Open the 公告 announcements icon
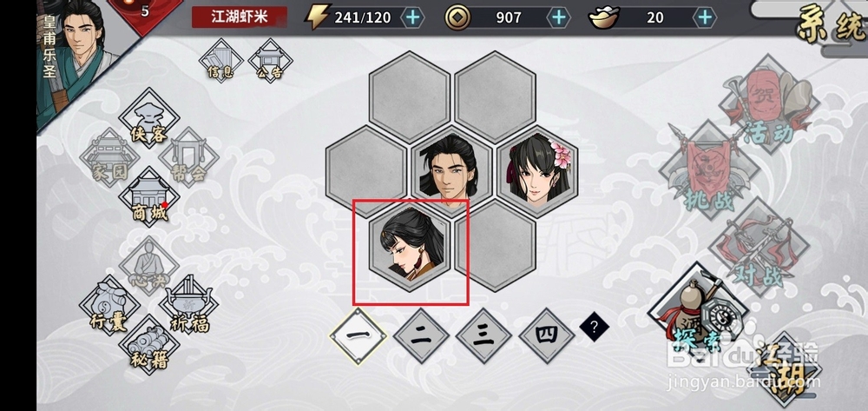Screen dimensions: 868x411 (271, 60)
